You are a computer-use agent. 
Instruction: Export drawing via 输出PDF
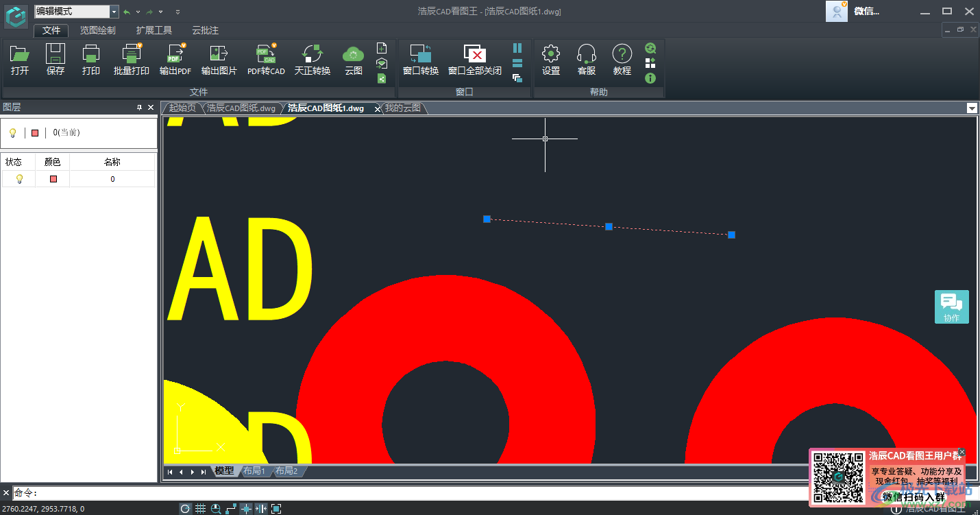click(x=175, y=60)
